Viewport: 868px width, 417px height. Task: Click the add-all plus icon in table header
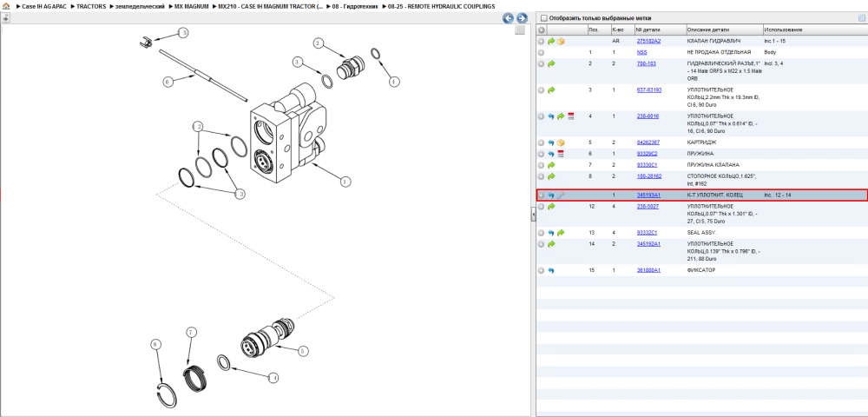coord(542,30)
